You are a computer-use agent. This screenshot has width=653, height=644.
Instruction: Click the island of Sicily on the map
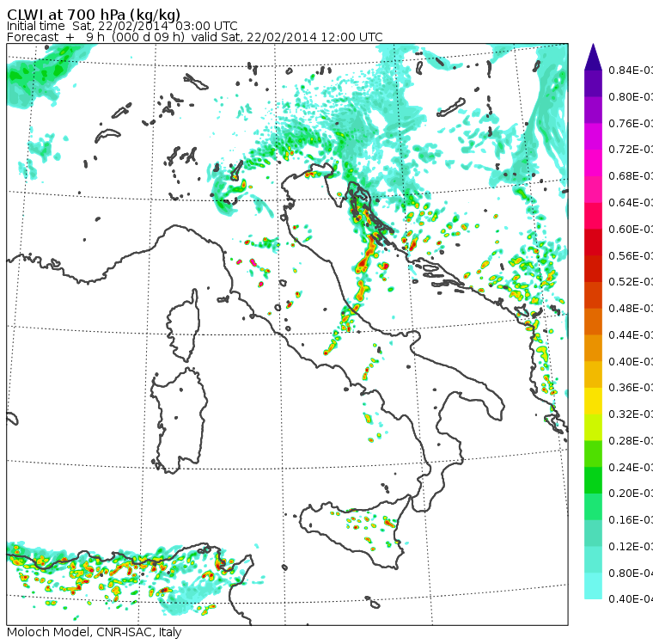[x=354, y=531]
